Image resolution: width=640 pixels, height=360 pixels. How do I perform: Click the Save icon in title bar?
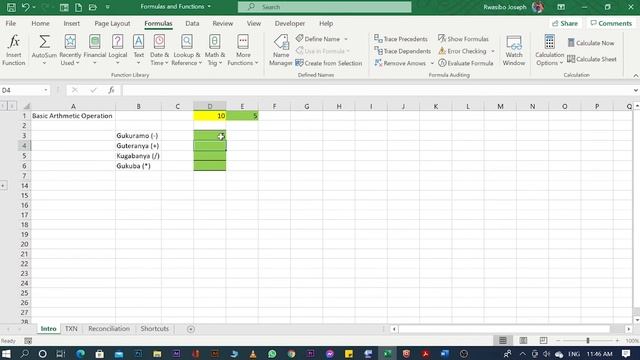11,7
